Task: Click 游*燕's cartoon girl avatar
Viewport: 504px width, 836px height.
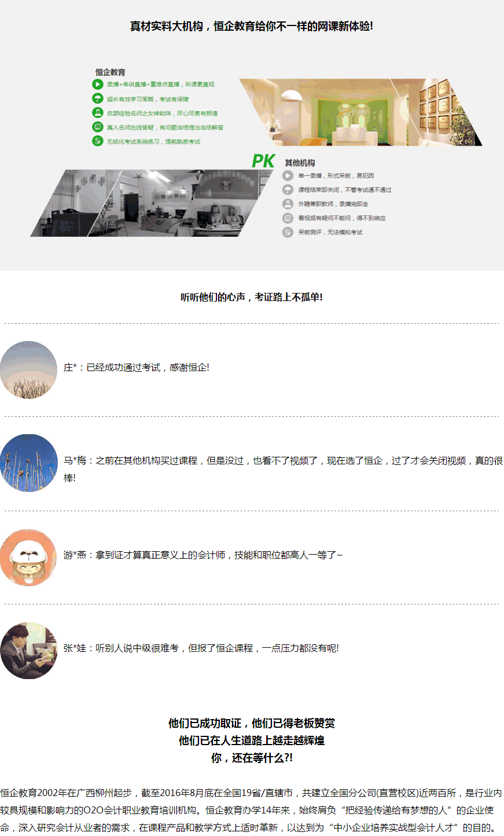Action: tap(29, 557)
